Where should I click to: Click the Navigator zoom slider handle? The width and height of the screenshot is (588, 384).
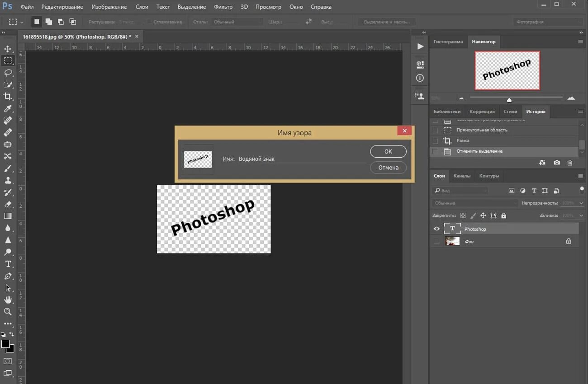[509, 100]
